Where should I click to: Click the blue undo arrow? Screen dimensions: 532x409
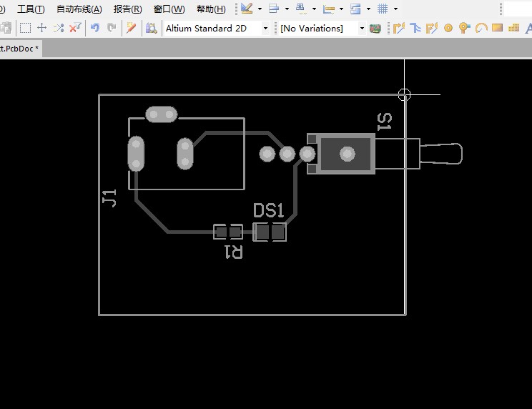[95, 28]
